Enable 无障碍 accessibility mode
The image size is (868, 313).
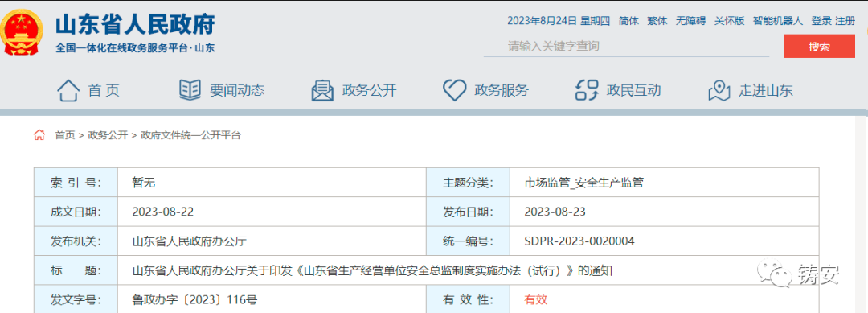coord(690,21)
